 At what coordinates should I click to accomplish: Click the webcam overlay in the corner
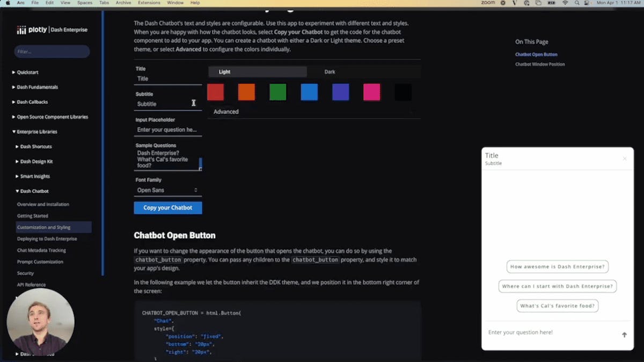[x=40, y=321]
